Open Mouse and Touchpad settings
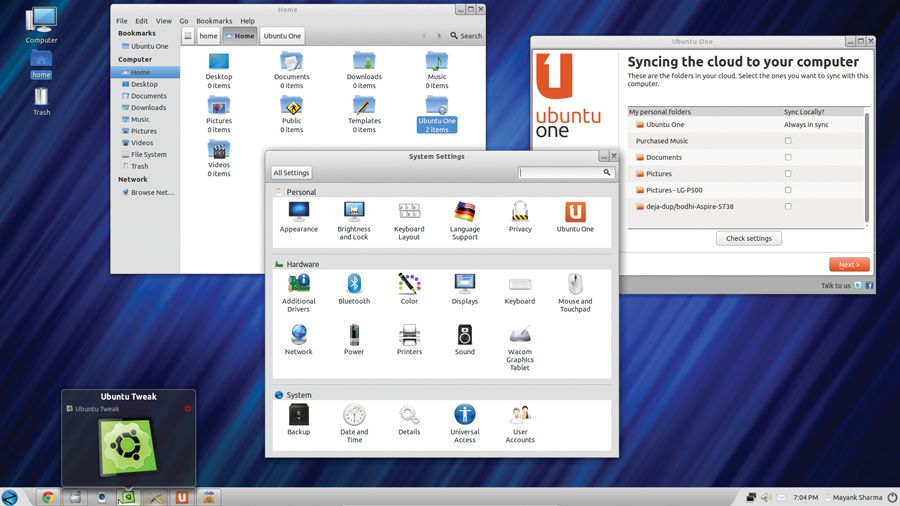This screenshot has height=506, width=900. 575,293
